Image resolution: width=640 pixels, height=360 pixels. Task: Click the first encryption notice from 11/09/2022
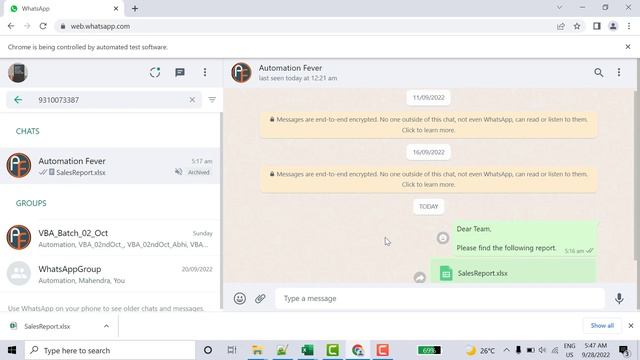429,124
